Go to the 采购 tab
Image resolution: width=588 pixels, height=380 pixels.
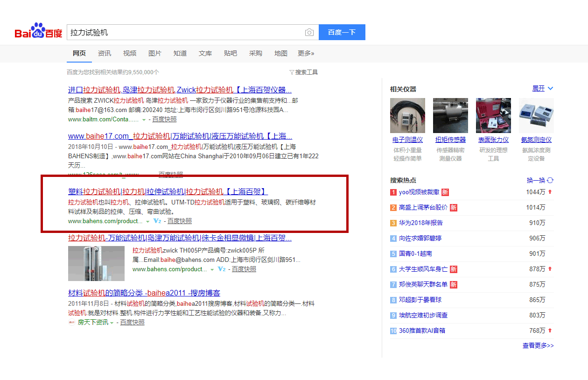pyautogui.click(x=256, y=53)
